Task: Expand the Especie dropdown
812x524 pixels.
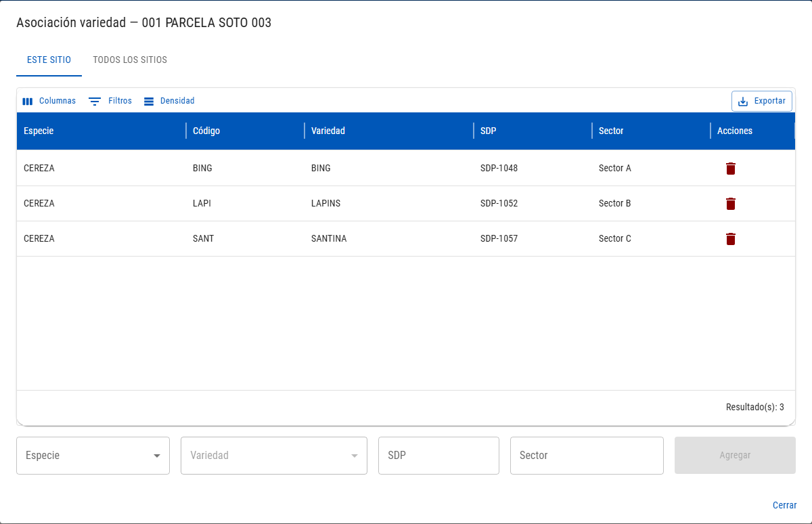Action: pos(93,456)
